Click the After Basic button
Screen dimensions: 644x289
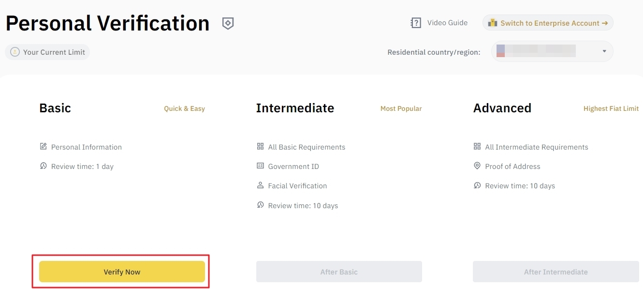pyautogui.click(x=339, y=272)
